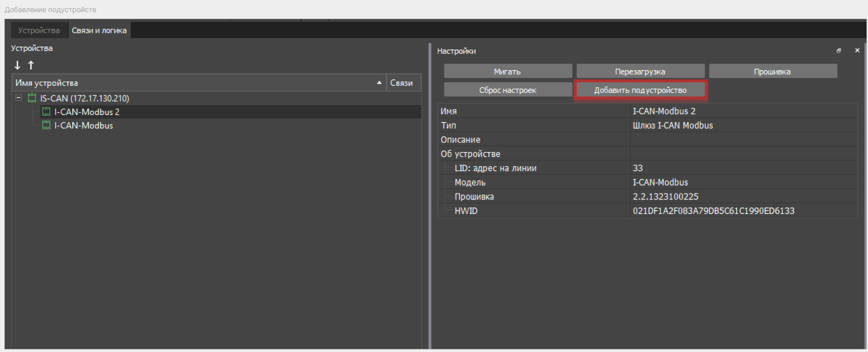Click the I-CAN-Modbus device icon
The image size is (868, 352).
click(x=47, y=126)
